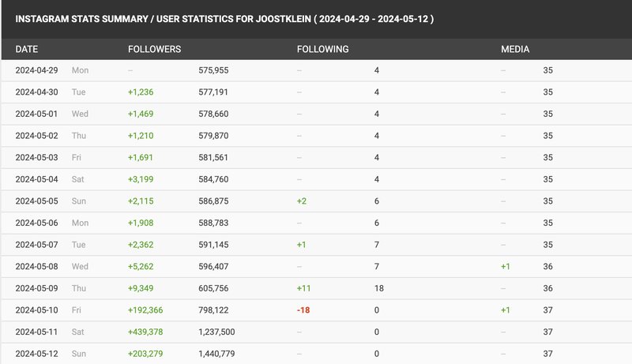Click following change +2 on 2024-05-05
Image resolution: width=632 pixels, height=364 pixels.
302,201
